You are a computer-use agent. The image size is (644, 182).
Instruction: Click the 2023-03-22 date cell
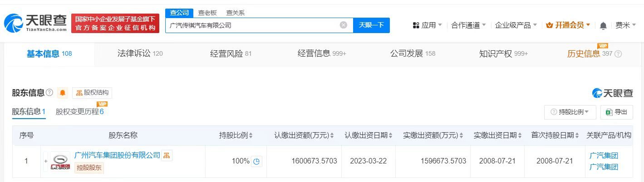point(369,161)
